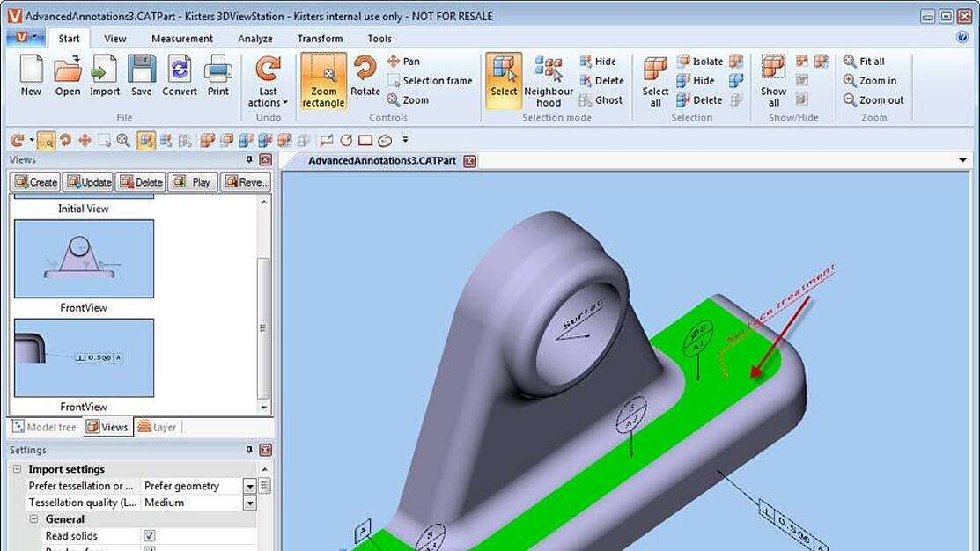Click Fit all in the Zoom group
Image resolution: width=980 pixels, height=551 pixels.
point(865,62)
